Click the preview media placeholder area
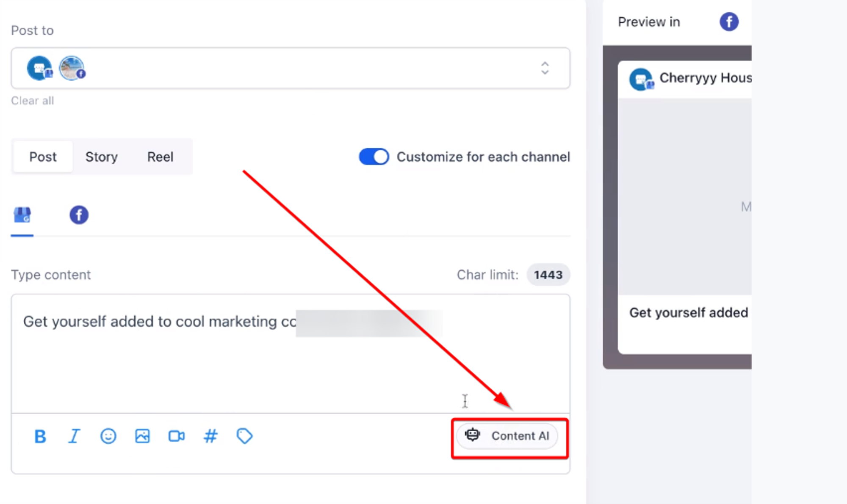The height and width of the screenshot is (504, 847). point(684,197)
